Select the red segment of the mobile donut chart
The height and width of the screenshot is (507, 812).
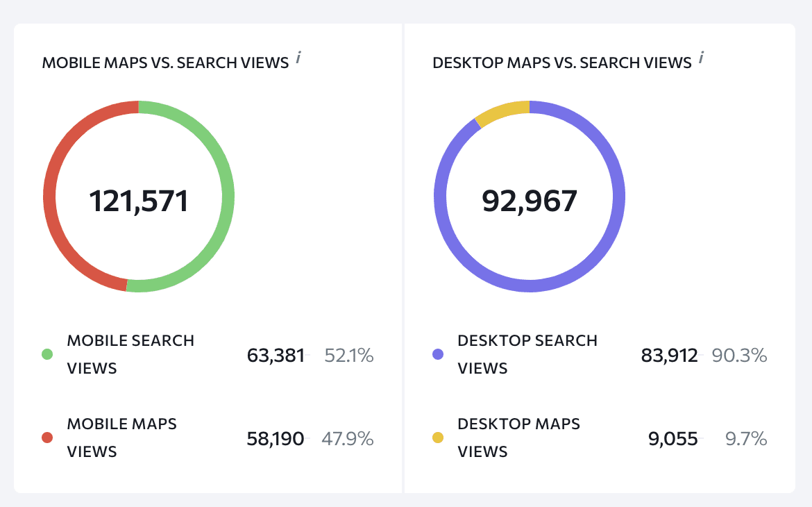click(50, 196)
